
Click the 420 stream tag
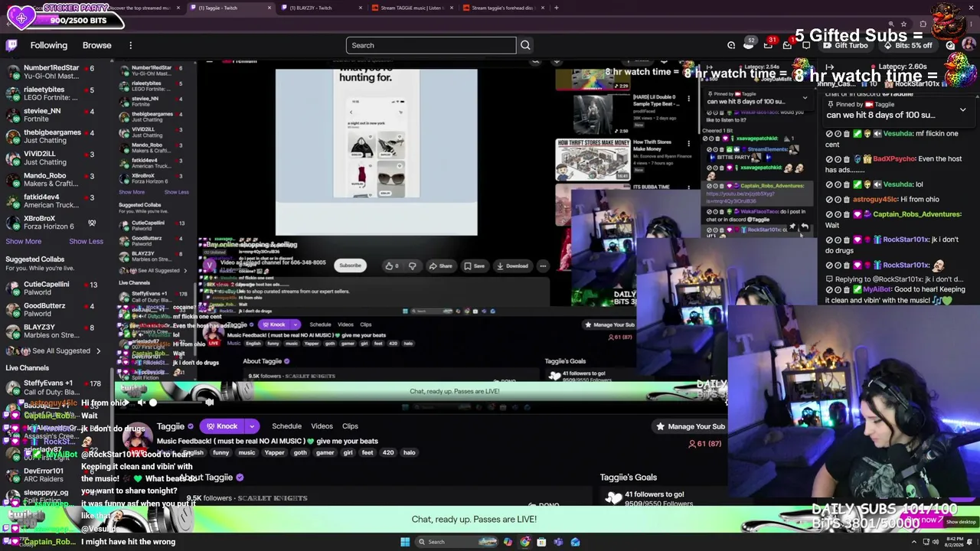coord(388,453)
